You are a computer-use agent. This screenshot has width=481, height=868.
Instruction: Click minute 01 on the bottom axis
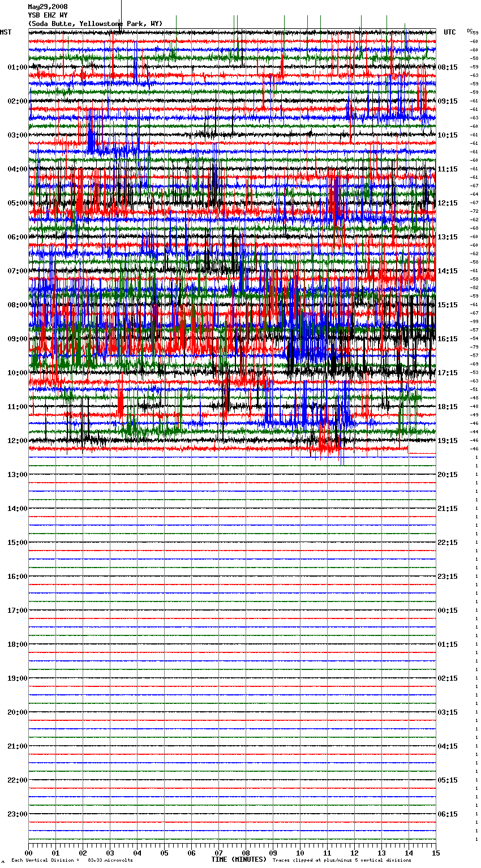(x=56, y=853)
